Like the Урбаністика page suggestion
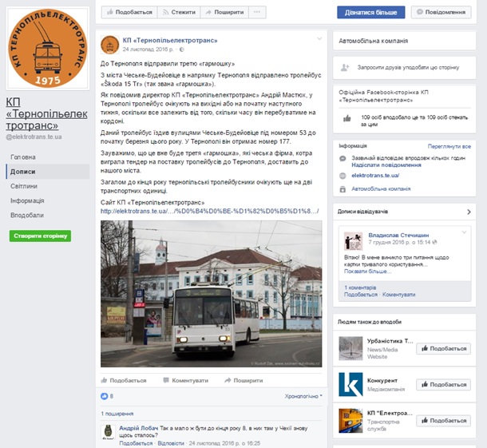Screen dimensions: 487x448 pos(443,349)
